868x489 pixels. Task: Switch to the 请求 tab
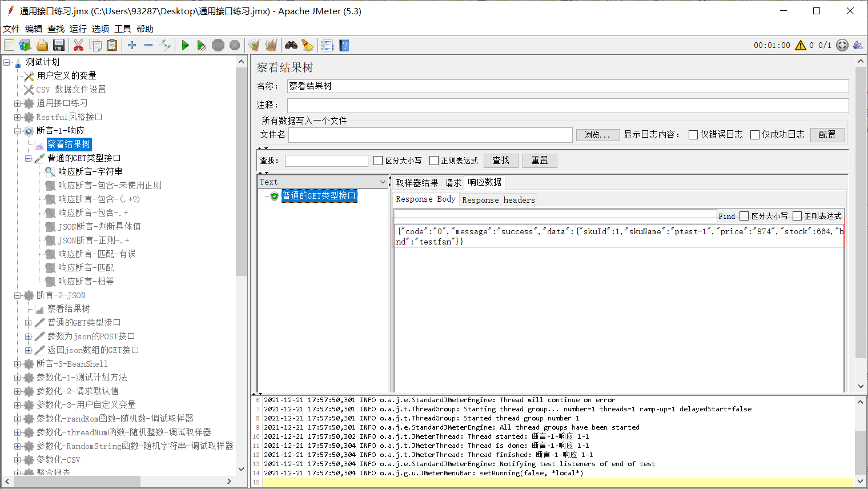(x=453, y=183)
